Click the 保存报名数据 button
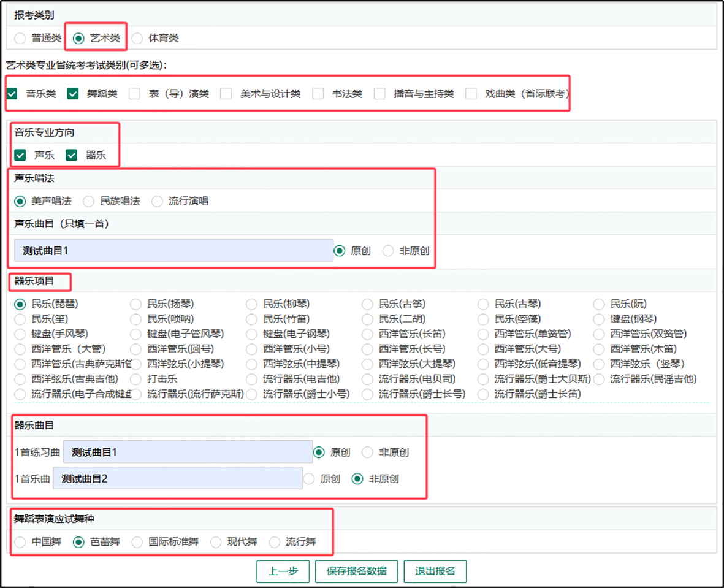The width and height of the screenshot is (724, 588). point(356,571)
